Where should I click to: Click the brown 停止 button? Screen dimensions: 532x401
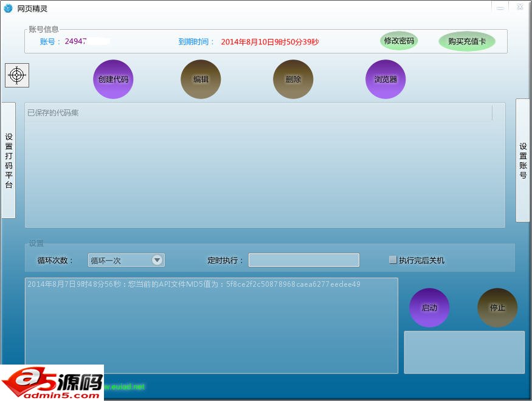click(497, 308)
